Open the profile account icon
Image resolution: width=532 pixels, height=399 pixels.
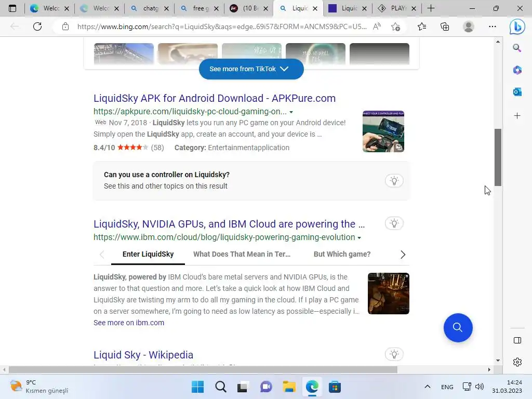(469, 26)
